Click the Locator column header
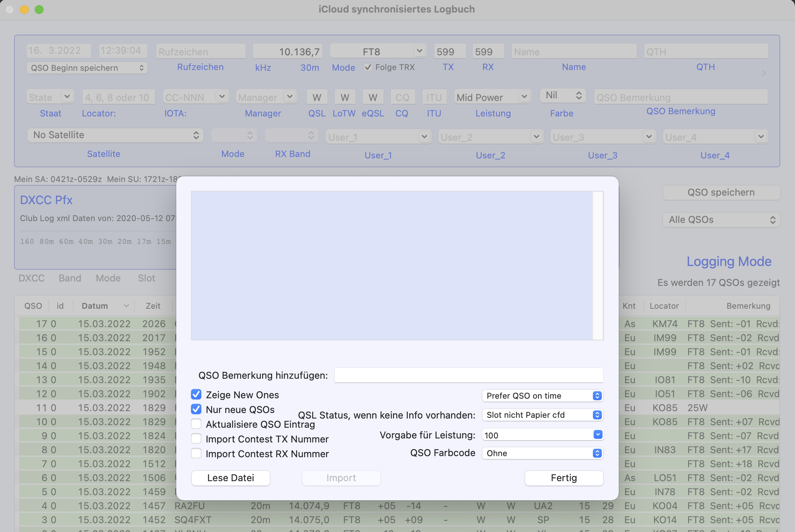 (x=664, y=306)
